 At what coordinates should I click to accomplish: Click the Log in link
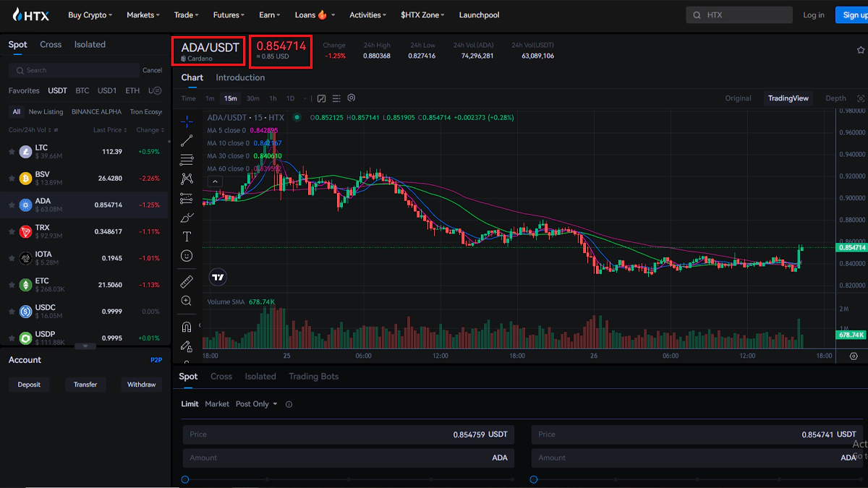pyautogui.click(x=814, y=14)
